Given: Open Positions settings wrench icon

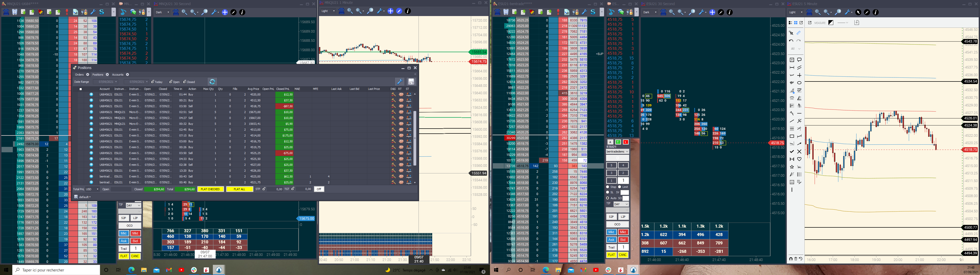Looking at the screenshot, I should (x=399, y=82).
